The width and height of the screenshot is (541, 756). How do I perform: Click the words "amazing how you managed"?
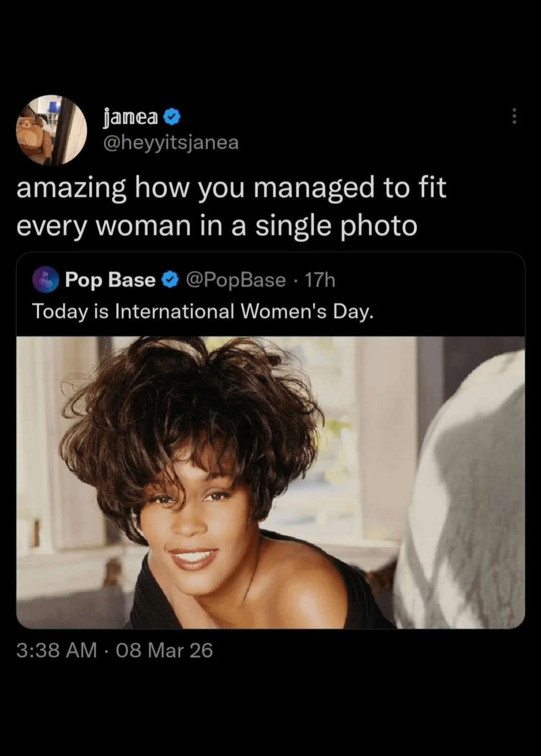(x=196, y=188)
